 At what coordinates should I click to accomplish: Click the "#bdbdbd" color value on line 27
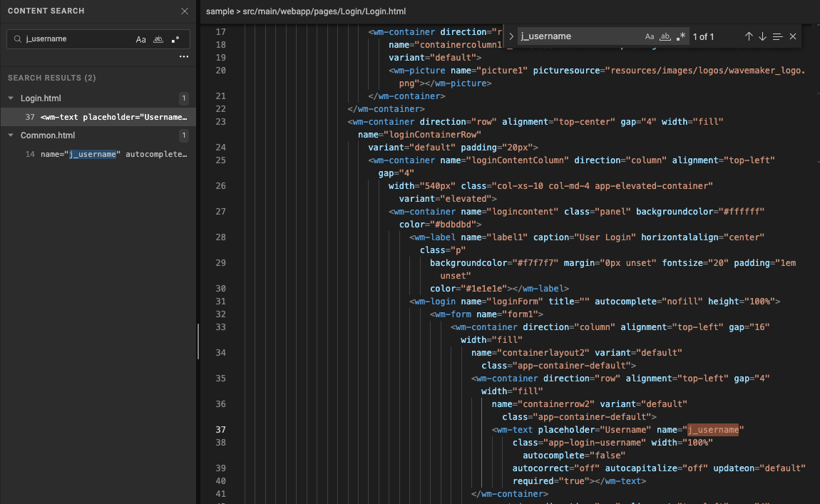tap(453, 225)
